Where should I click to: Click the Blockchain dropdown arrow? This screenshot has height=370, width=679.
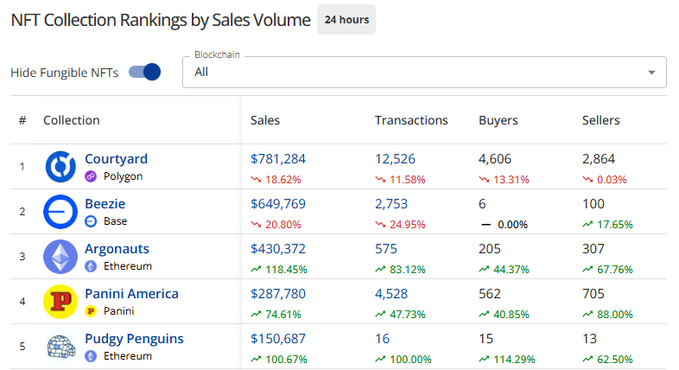click(x=651, y=72)
